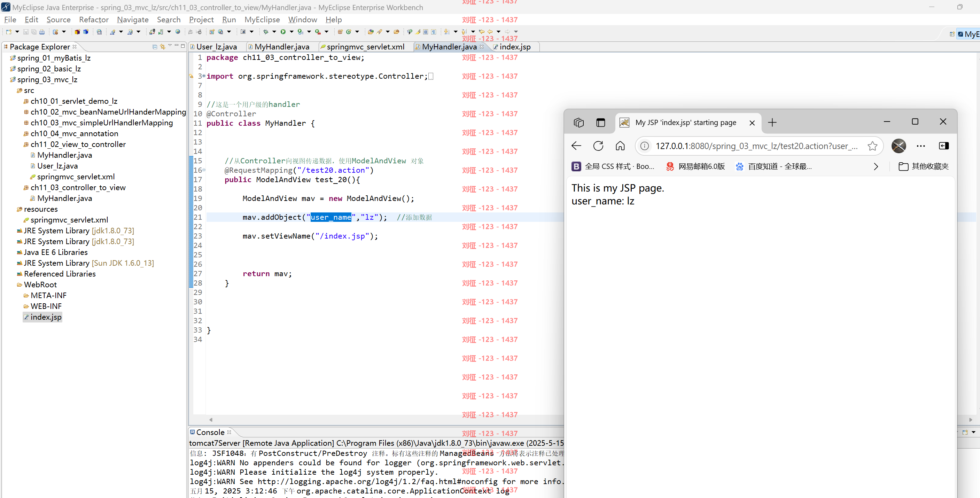Open 全局 CSS 样式 Bootstrap bookmark
Image resolution: width=980 pixels, height=498 pixels.
613,166
